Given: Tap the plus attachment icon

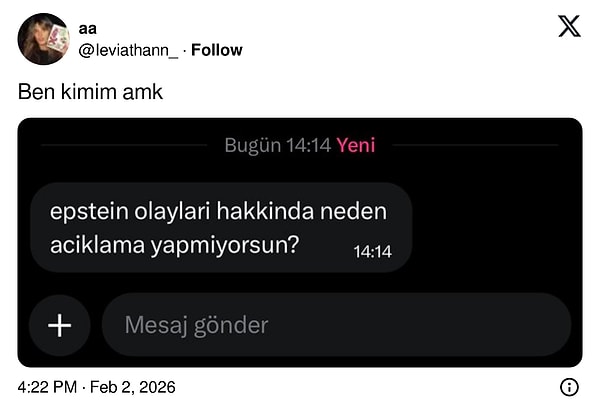Looking at the screenshot, I should pyautogui.click(x=60, y=326).
